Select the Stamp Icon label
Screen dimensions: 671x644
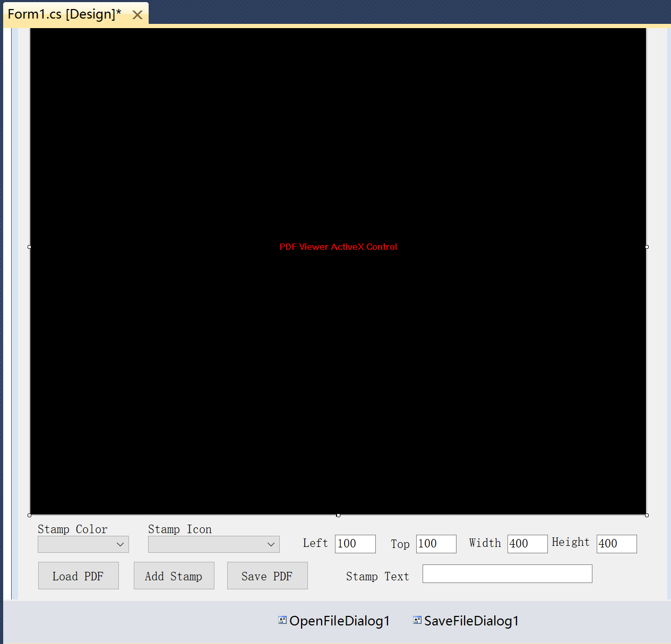tap(180, 529)
